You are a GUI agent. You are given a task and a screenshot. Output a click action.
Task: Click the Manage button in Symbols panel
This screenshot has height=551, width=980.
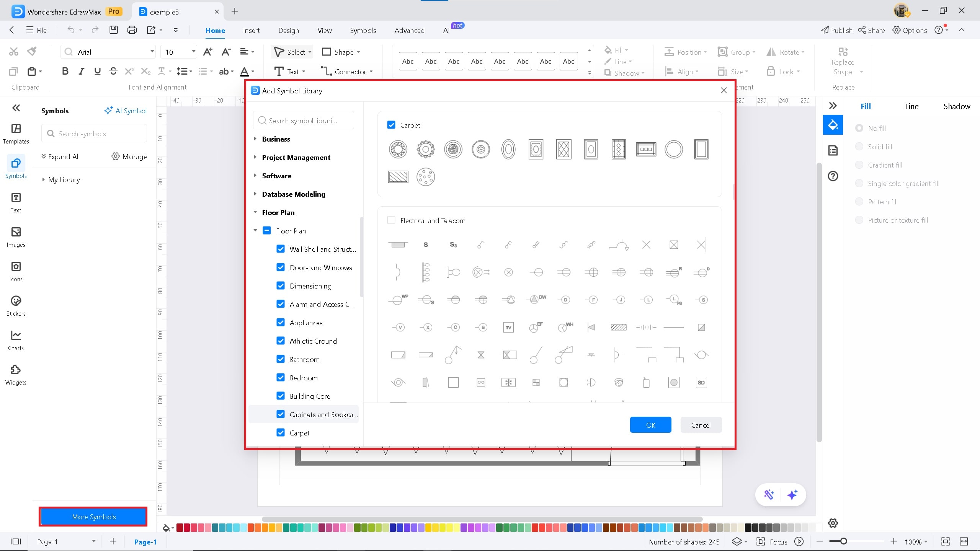[129, 156]
